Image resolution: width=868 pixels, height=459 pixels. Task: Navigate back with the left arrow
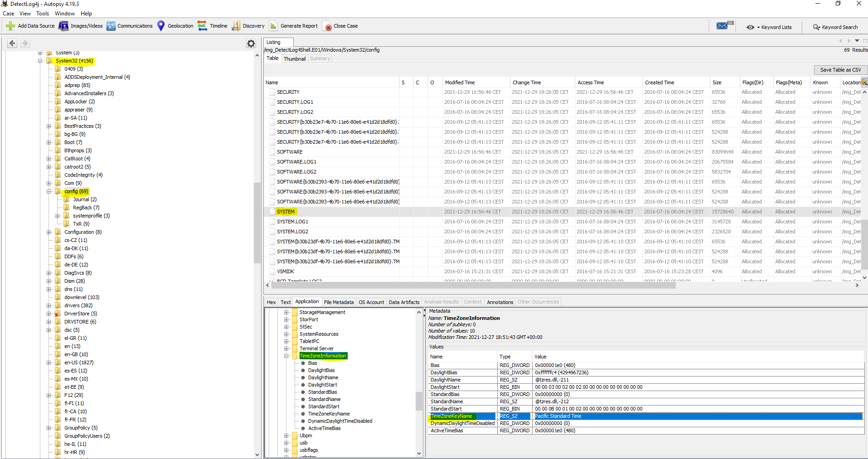(x=12, y=43)
